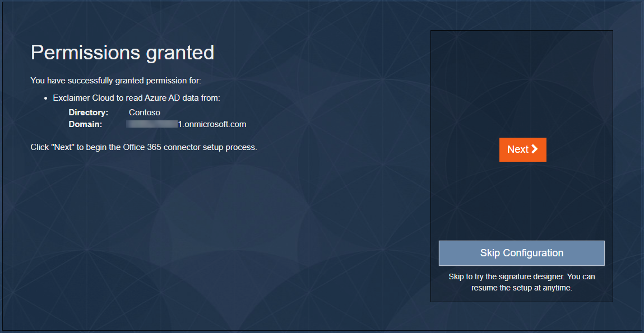The height and width of the screenshot is (333, 644).
Task: Click the blurred portion of the domain
Action: [151, 124]
